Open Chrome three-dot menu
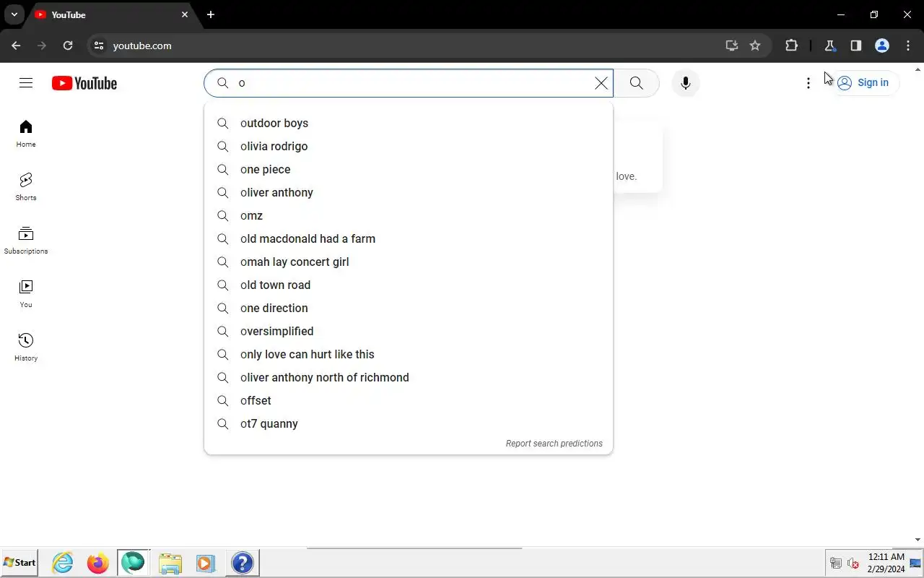Screen dimensions: 924x578 (x=908, y=46)
